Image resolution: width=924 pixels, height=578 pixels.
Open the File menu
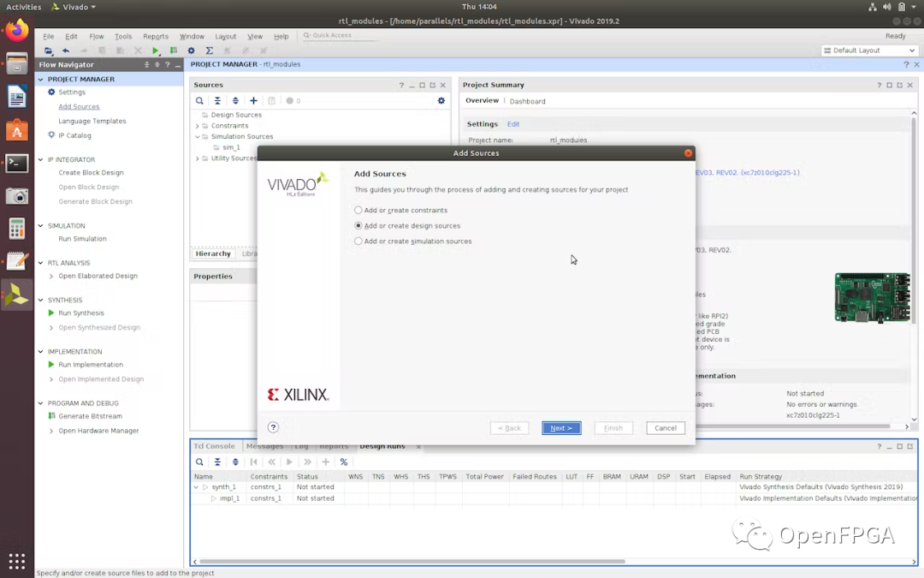(x=48, y=37)
